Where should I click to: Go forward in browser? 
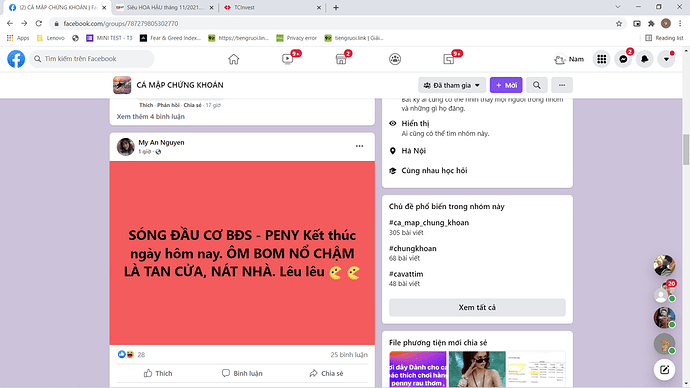pyautogui.click(x=24, y=23)
